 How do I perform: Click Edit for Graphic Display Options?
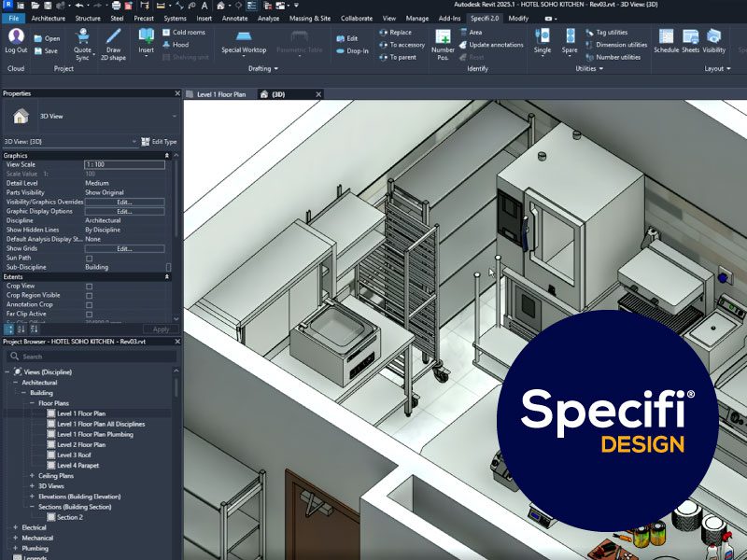(x=124, y=212)
